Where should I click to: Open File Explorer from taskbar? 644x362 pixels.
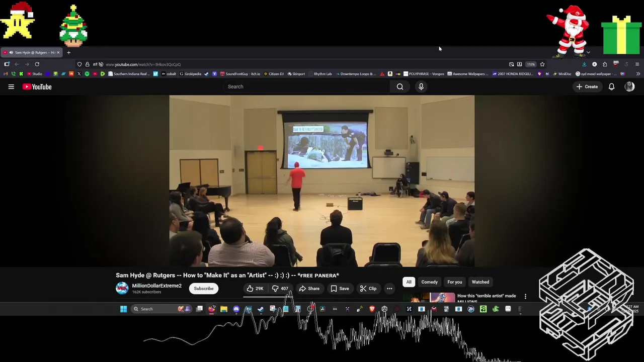pos(224,309)
